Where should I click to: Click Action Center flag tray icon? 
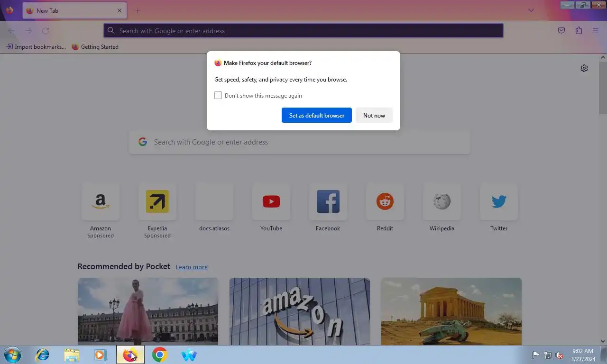coord(536,355)
